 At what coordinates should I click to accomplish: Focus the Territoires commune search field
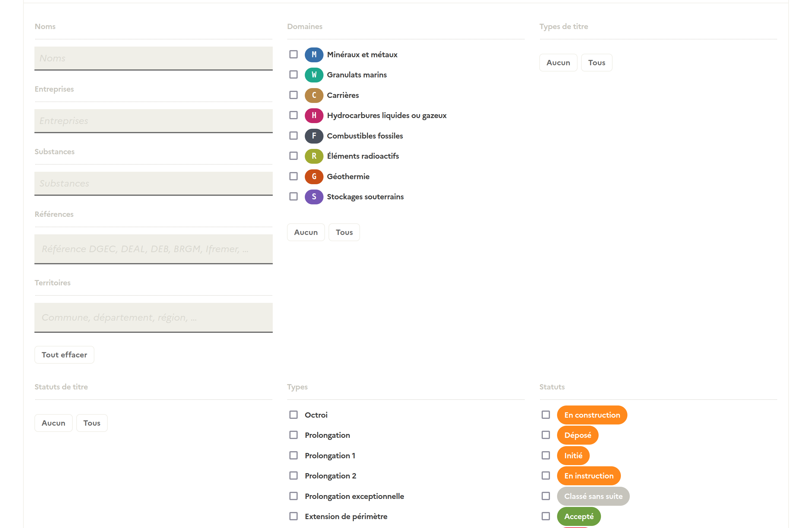click(153, 317)
